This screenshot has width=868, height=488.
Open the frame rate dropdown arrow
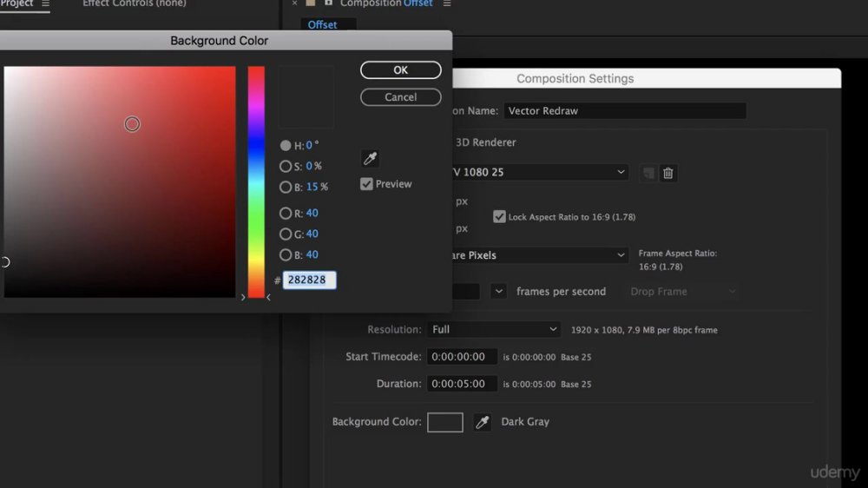[499, 292]
